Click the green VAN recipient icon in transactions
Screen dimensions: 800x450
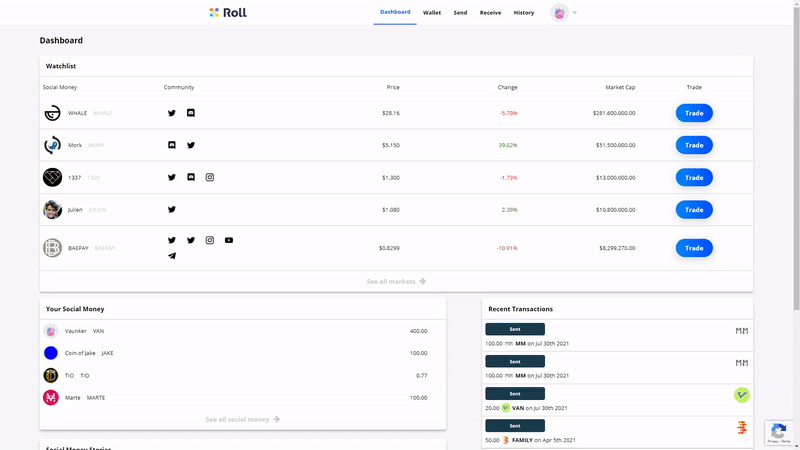point(742,395)
